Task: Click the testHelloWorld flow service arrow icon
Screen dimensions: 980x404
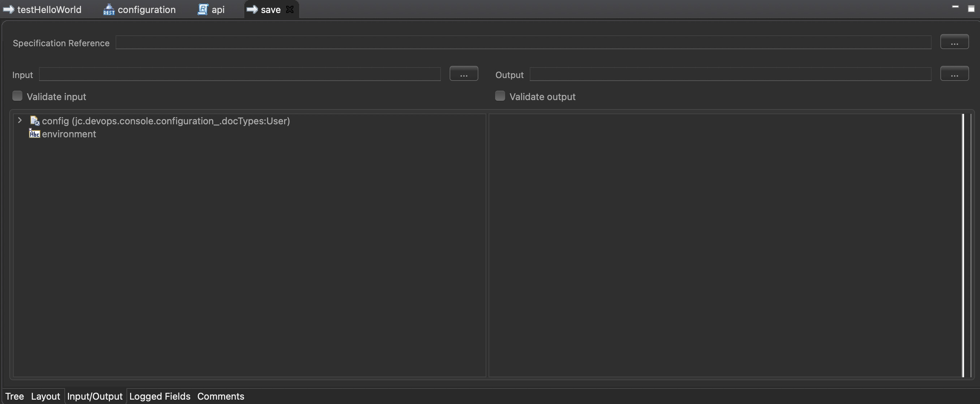Action: click(8, 9)
